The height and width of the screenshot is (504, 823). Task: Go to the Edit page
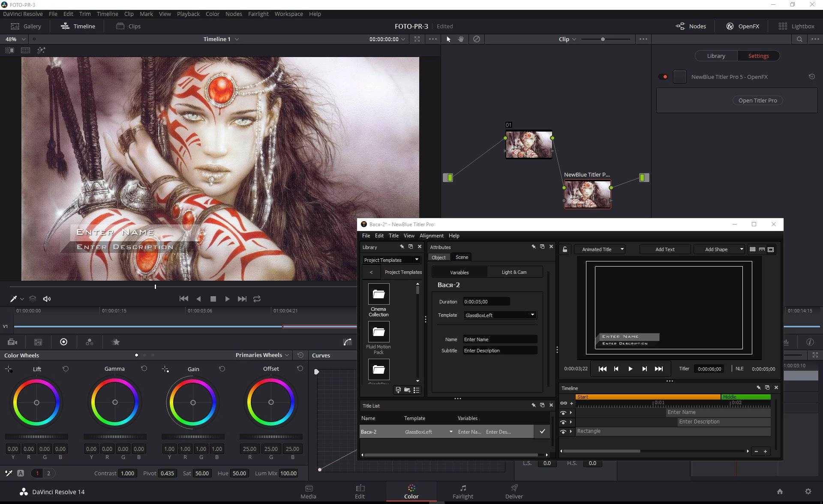point(360,492)
